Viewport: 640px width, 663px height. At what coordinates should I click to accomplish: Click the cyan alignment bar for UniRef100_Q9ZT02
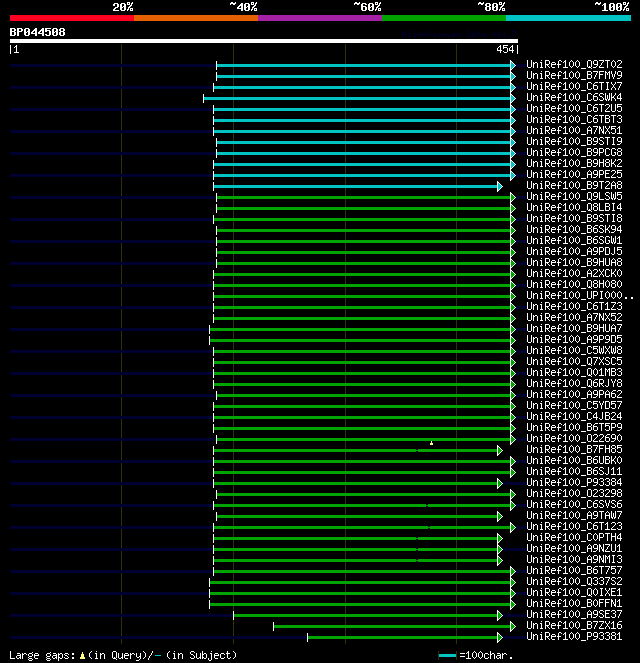364,66
